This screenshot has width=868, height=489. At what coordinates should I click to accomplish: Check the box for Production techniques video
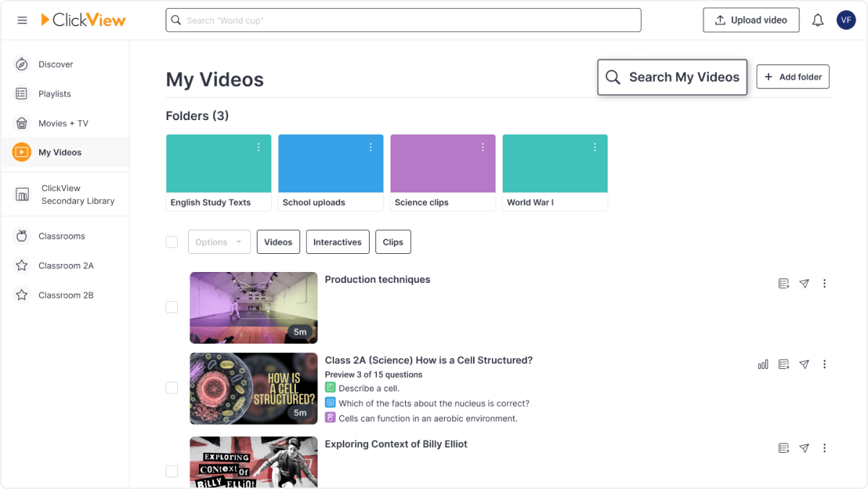[x=171, y=307]
